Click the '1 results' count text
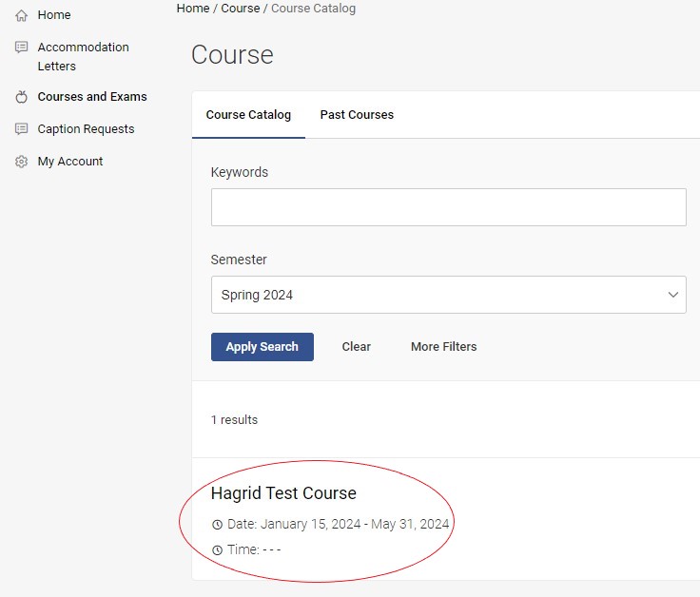 [x=234, y=420]
